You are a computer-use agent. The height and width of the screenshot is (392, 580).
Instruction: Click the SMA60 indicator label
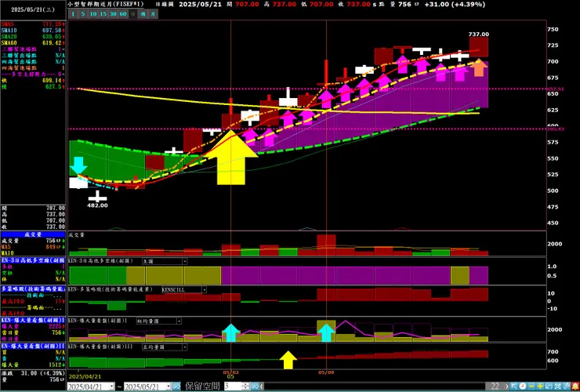click(x=9, y=43)
